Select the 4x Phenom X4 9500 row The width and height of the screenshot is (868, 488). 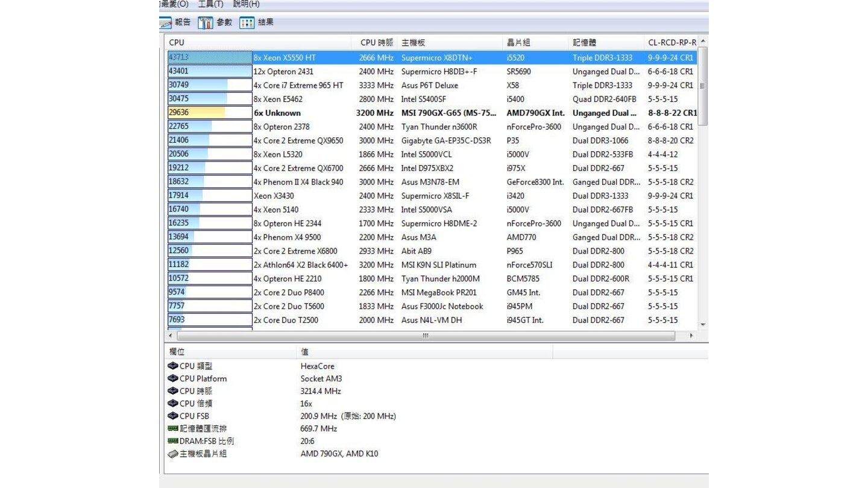point(432,237)
